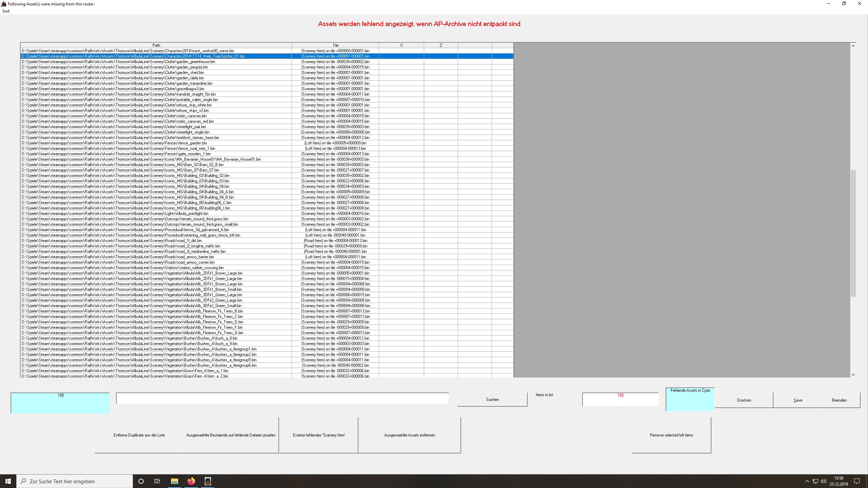Screen dimensions: 868x488
Task: Click the Cortana circle icon
Action: [x=141, y=481]
